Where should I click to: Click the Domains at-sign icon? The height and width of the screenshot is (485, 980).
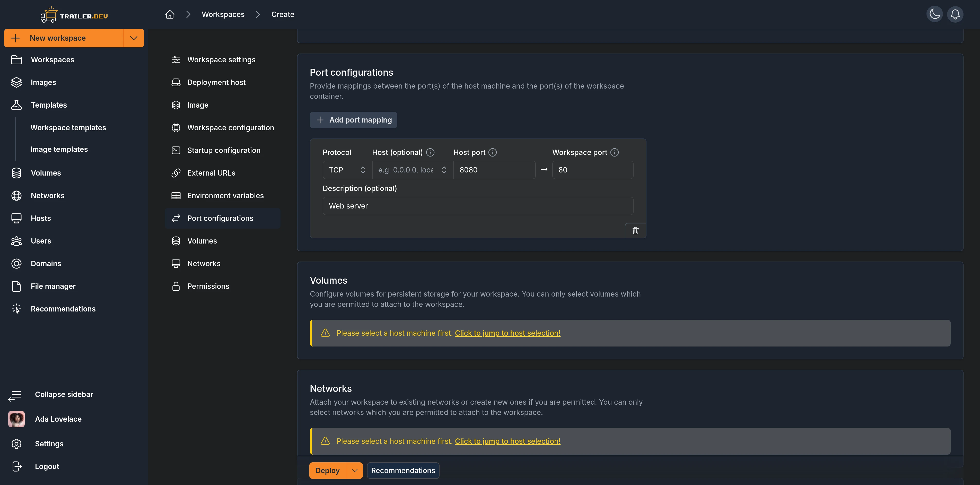[x=16, y=263]
